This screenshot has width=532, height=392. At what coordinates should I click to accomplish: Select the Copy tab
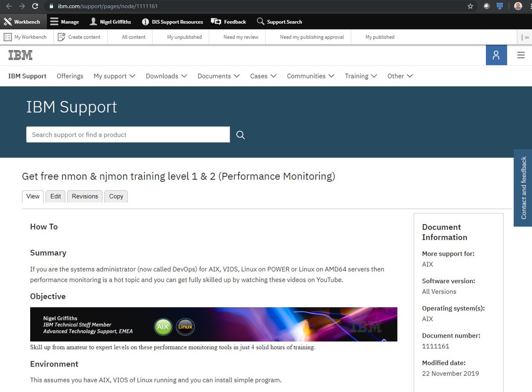coord(116,196)
